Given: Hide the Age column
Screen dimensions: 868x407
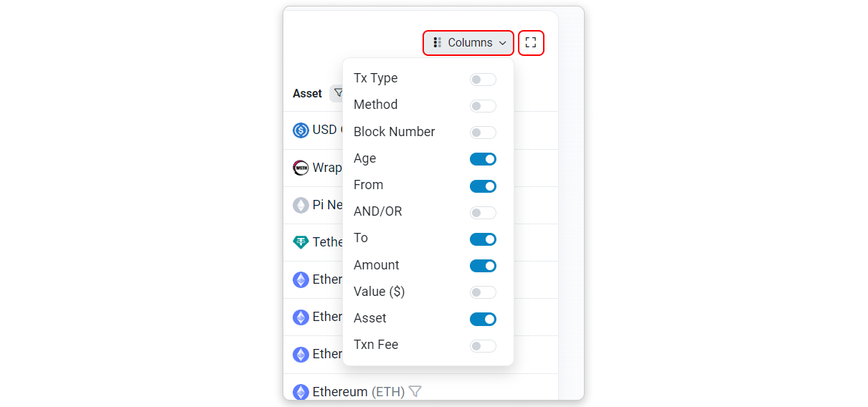Looking at the screenshot, I should (483, 159).
